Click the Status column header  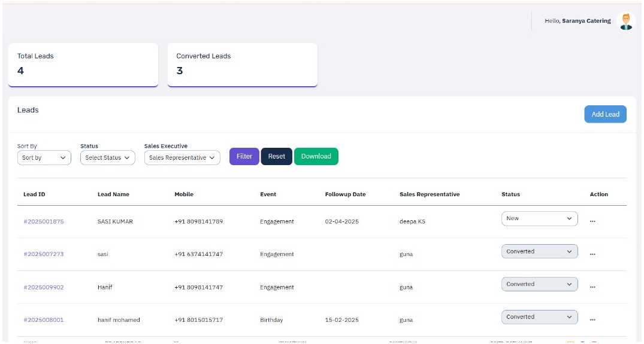pos(510,194)
